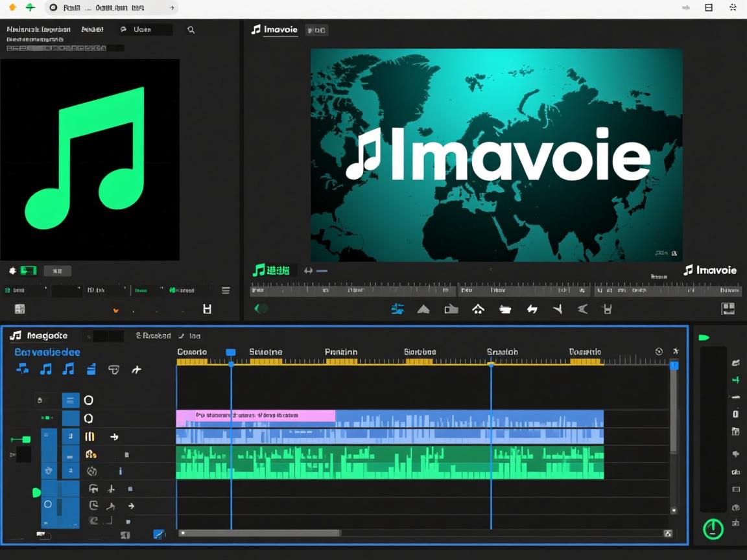Switch to the Imavoie tab above preview

pos(274,30)
